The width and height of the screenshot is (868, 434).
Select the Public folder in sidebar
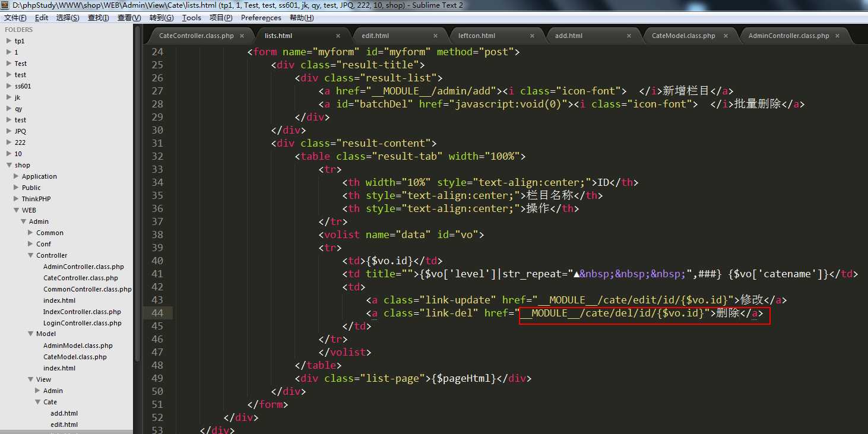pos(31,188)
